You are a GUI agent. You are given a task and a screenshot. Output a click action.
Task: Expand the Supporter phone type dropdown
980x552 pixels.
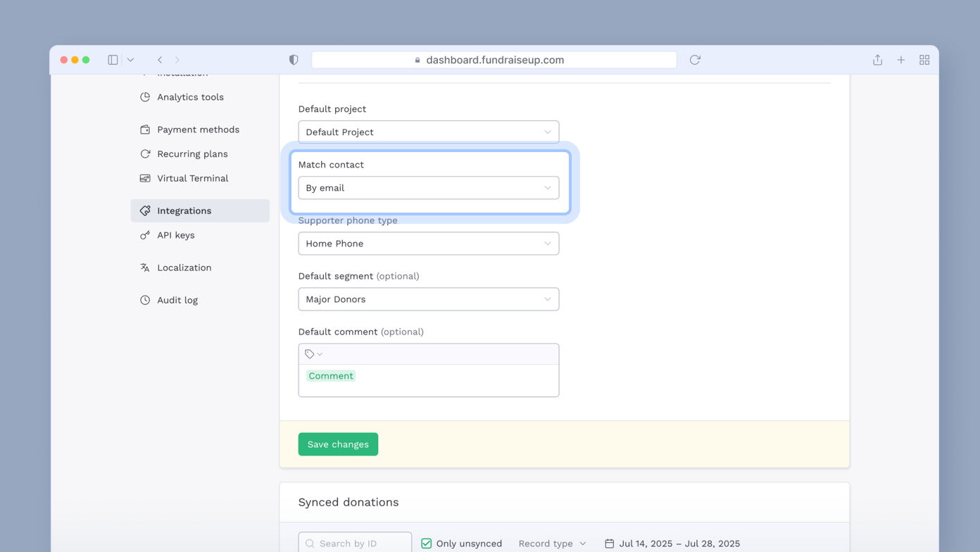(429, 243)
